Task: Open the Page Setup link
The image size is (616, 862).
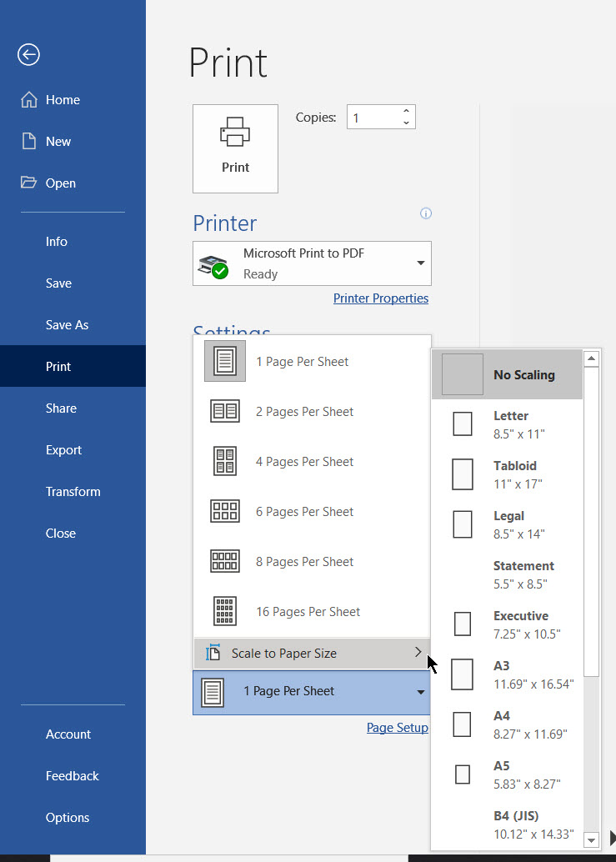Action: (398, 727)
